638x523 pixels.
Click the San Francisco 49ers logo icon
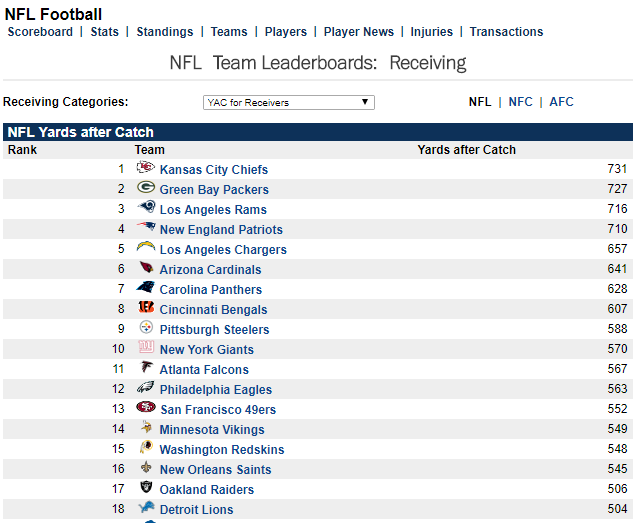[146, 407]
